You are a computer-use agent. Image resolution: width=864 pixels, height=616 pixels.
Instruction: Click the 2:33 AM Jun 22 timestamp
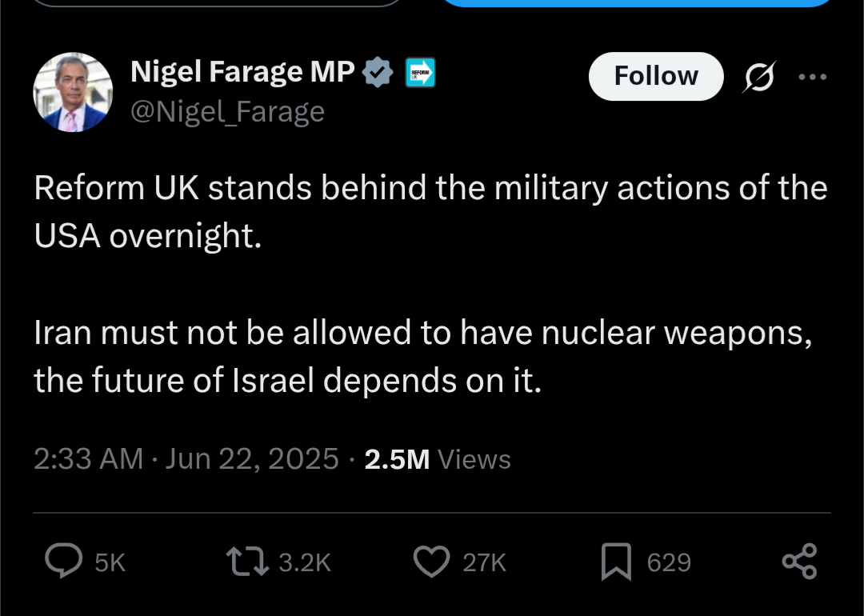click(186, 459)
